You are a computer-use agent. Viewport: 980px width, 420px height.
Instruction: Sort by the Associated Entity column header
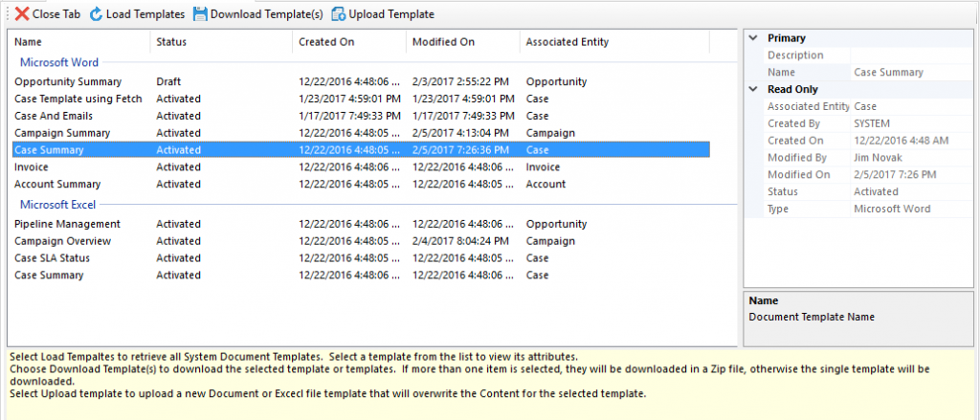614,42
